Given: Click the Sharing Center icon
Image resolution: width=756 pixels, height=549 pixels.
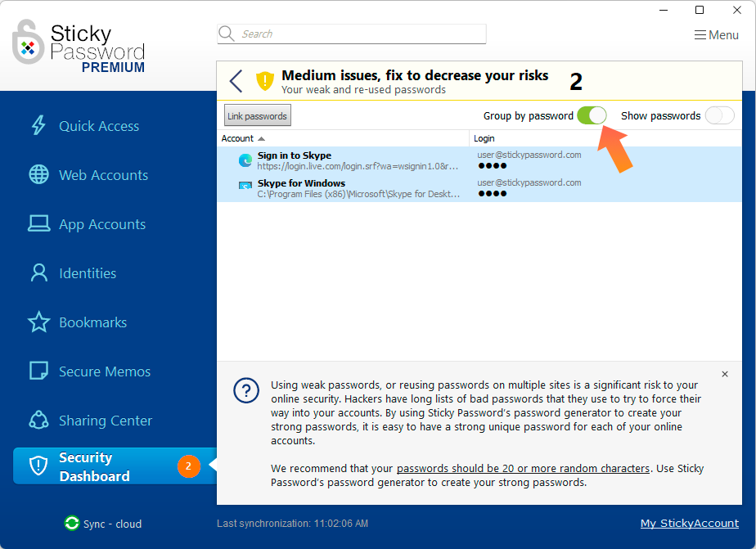Looking at the screenshot, I should click(38, 420).
